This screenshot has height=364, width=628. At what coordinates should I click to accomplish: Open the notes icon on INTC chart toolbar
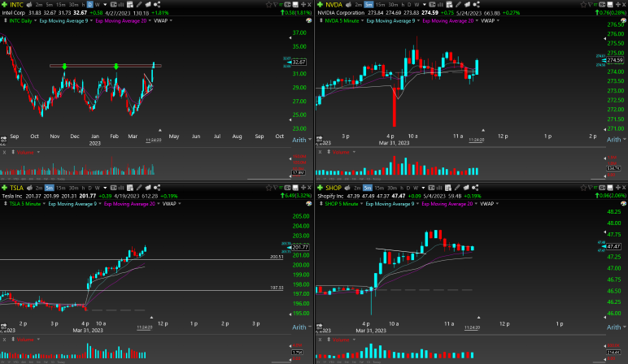click(130, 4)
